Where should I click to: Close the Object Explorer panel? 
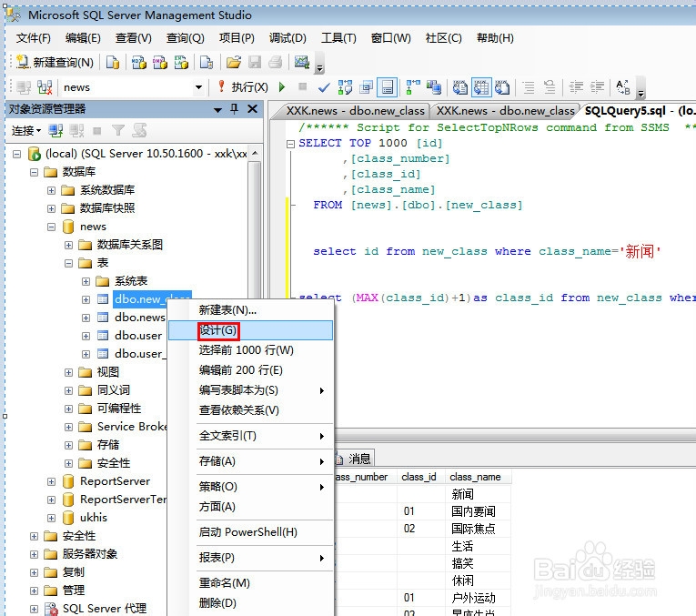click(x=252, y=108)
